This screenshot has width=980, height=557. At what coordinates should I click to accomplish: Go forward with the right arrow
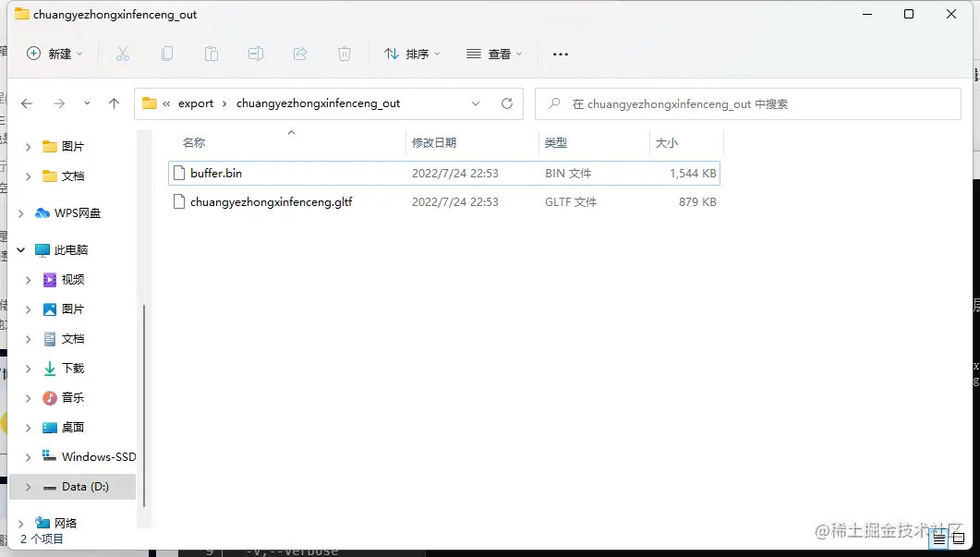(59, 103)
